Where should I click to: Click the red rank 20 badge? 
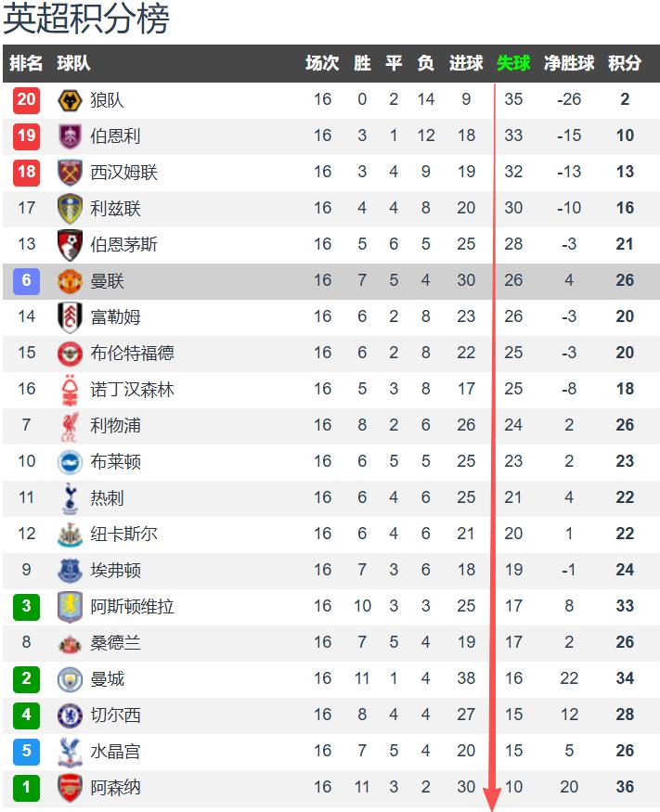pos(26,100)
